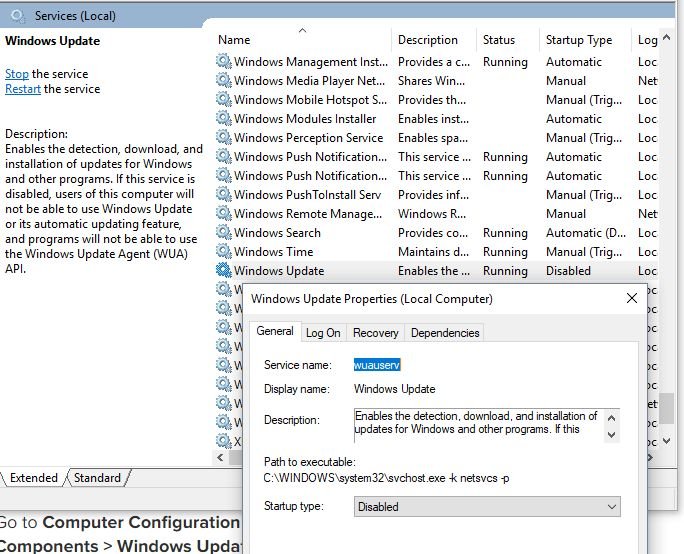Screen dimensions: 684x554
Task: Click the Services (Local) header icon
Action: pos(17,16)
